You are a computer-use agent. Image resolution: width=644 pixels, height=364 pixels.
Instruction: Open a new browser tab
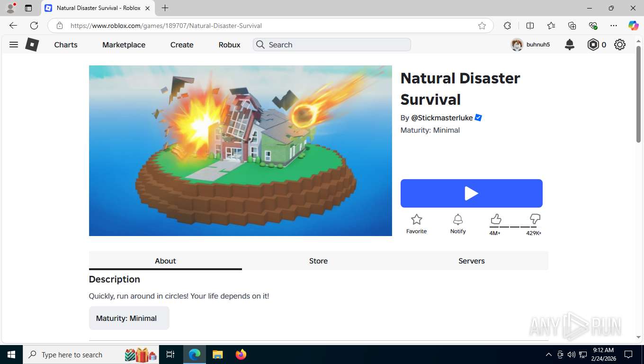pyautogui.click(x=165, y=8)
